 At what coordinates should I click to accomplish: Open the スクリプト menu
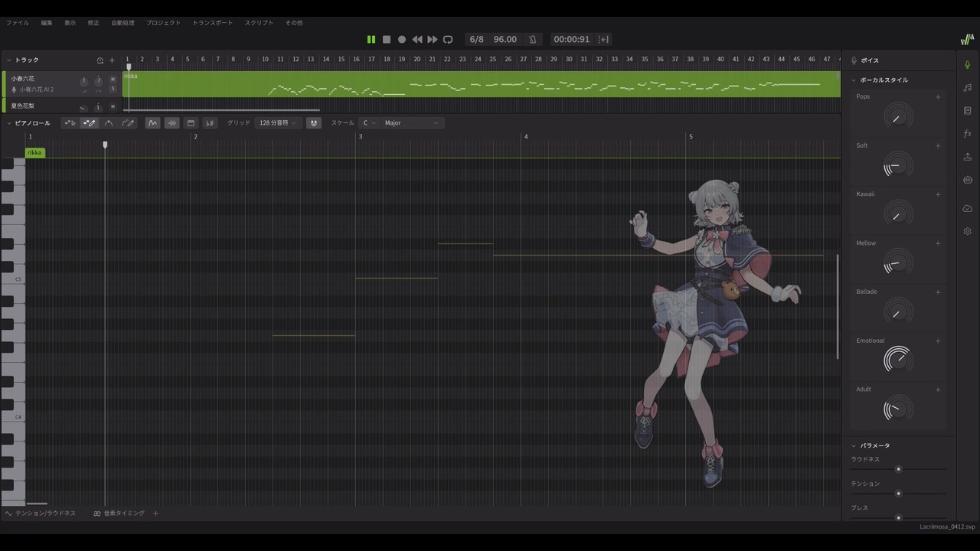coord(259,23)
